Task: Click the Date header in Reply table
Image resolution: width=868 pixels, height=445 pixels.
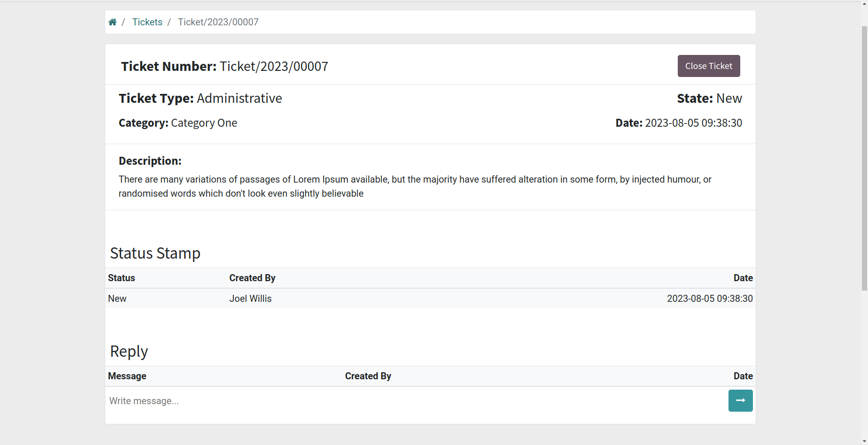Action: (x=743, y=376)
